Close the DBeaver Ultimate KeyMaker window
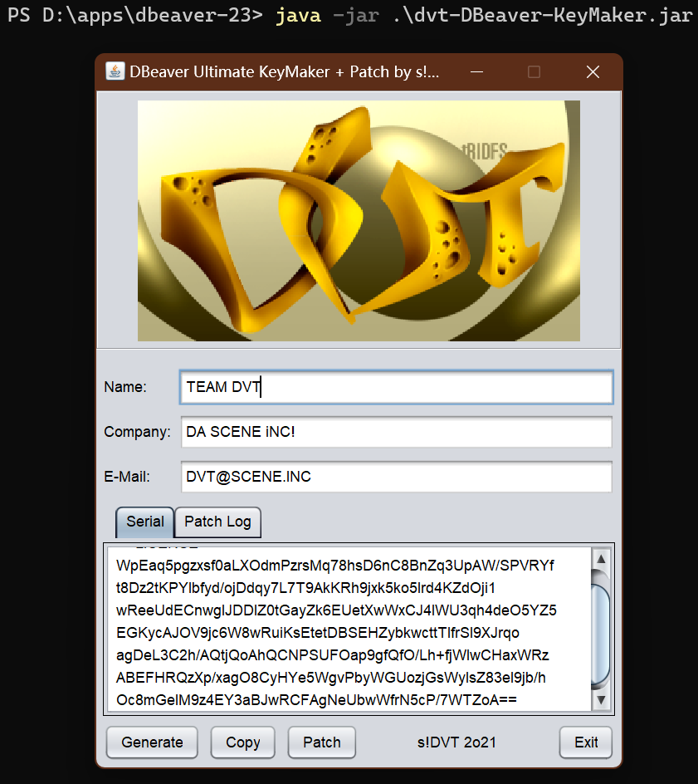 (593, 72)
